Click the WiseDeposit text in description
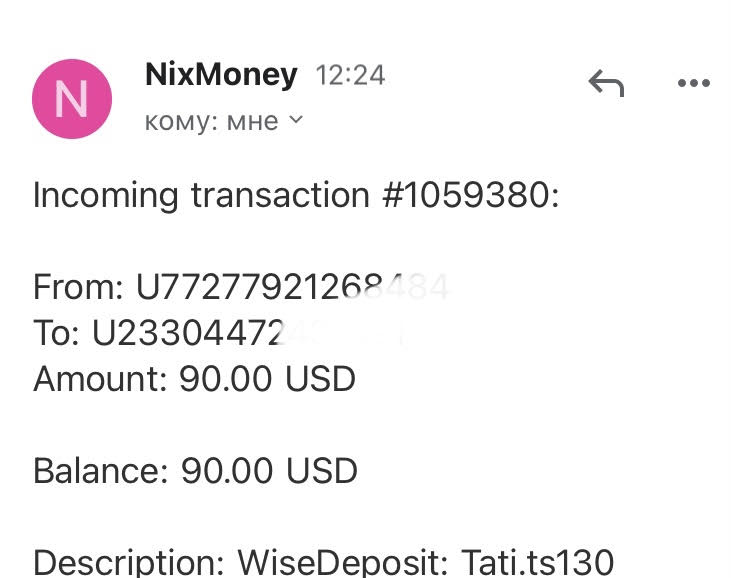The image size is (731, 578). (x=343, y=562)
